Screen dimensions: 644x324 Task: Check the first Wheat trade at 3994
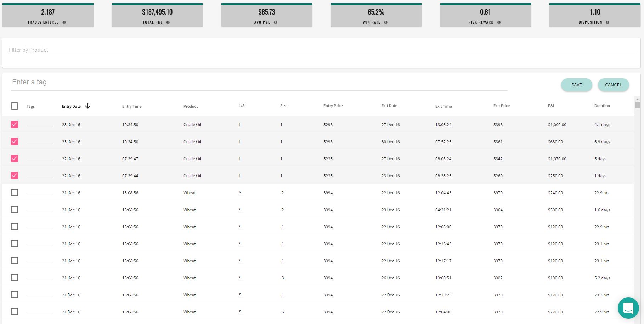coord(15,192)
